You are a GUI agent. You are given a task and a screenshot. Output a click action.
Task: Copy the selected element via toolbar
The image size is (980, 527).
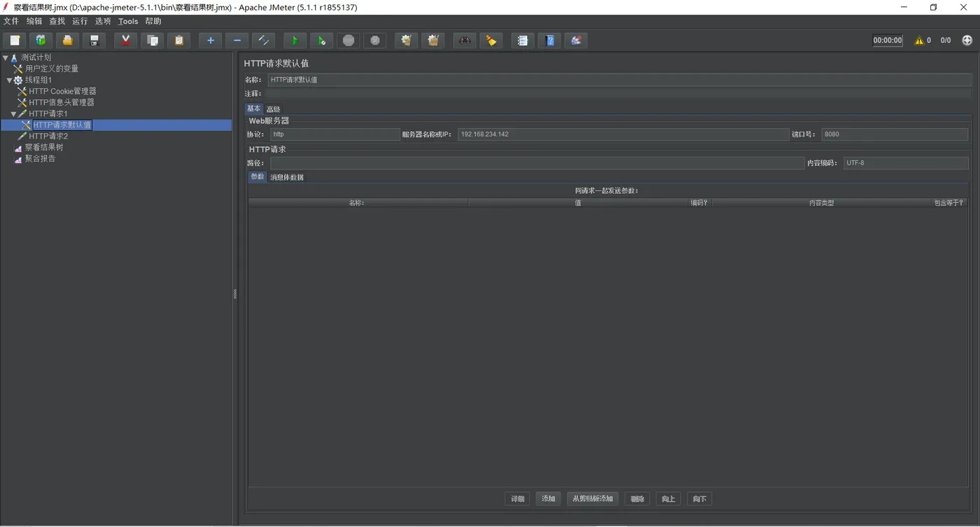pos(152,41)
